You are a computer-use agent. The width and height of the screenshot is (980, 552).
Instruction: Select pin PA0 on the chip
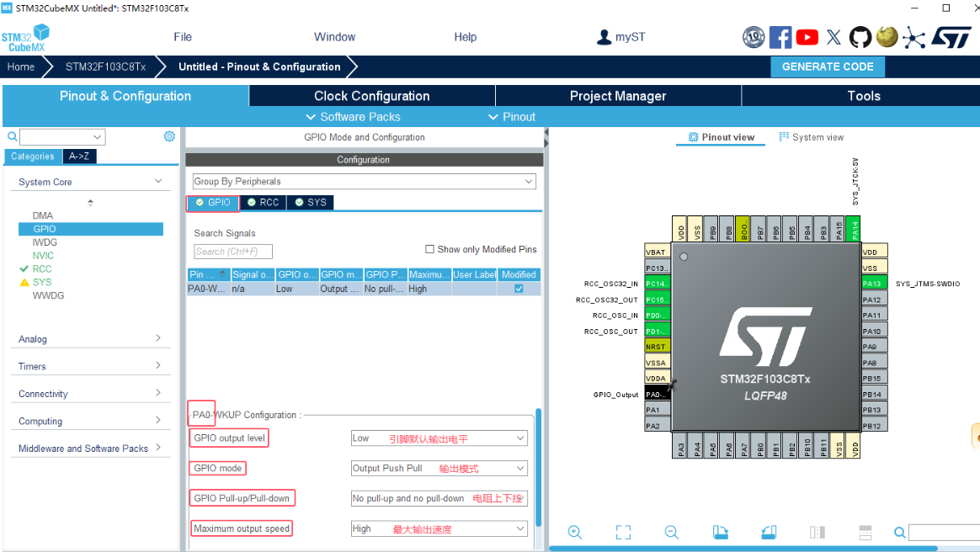pos(658,395)
